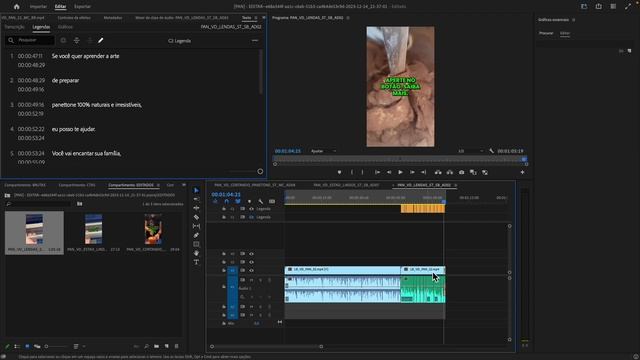Select the Hand tool
Viewport: 640px width, 360px height.
pyautogui.click(x=196, y=253)
